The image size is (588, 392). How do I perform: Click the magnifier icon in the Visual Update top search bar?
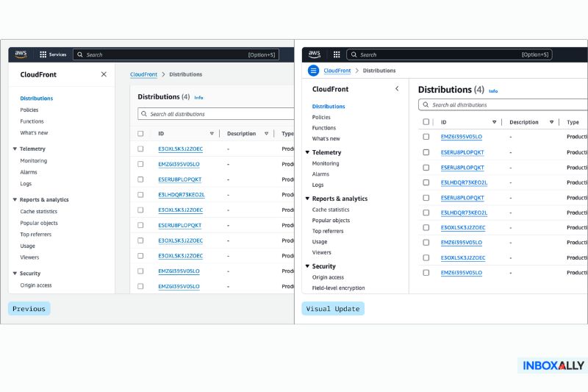point(354,54)
